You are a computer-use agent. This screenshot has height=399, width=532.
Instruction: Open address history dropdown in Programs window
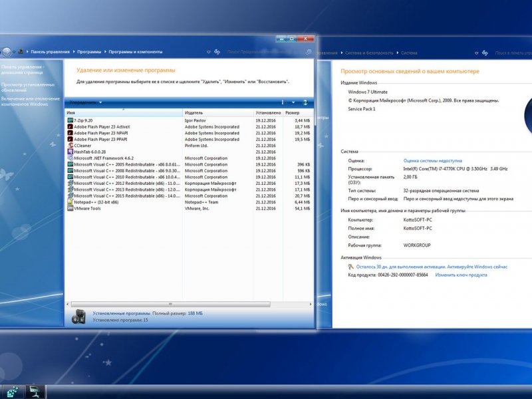[x=209, y=52]
